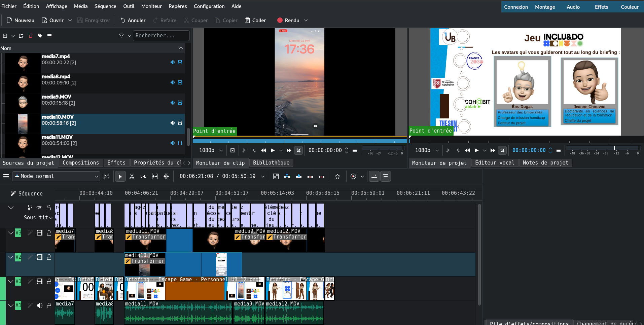Viewport: 644px width, 325px height.
Task: Open the Séquence menu
Action: [105, 6]
